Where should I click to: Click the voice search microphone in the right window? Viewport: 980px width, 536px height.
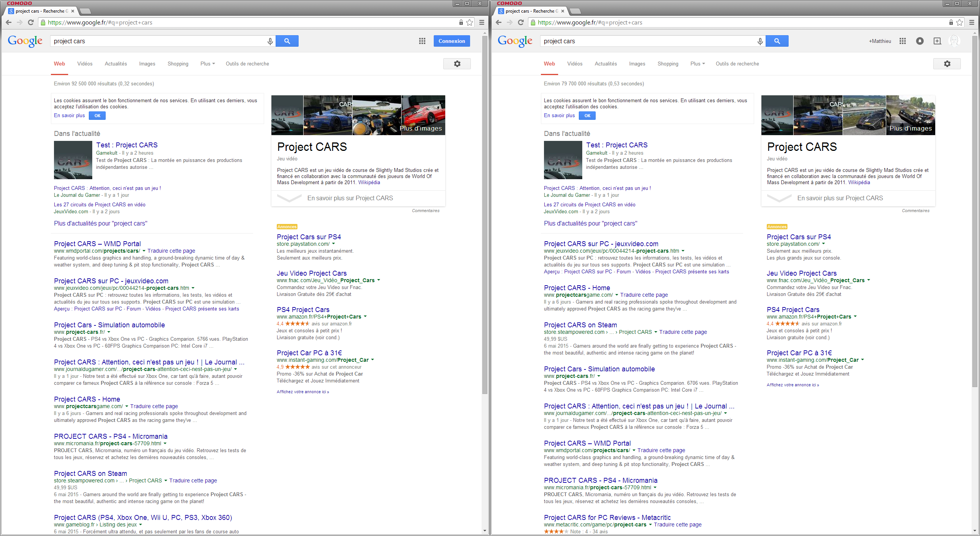pos(760,41)
